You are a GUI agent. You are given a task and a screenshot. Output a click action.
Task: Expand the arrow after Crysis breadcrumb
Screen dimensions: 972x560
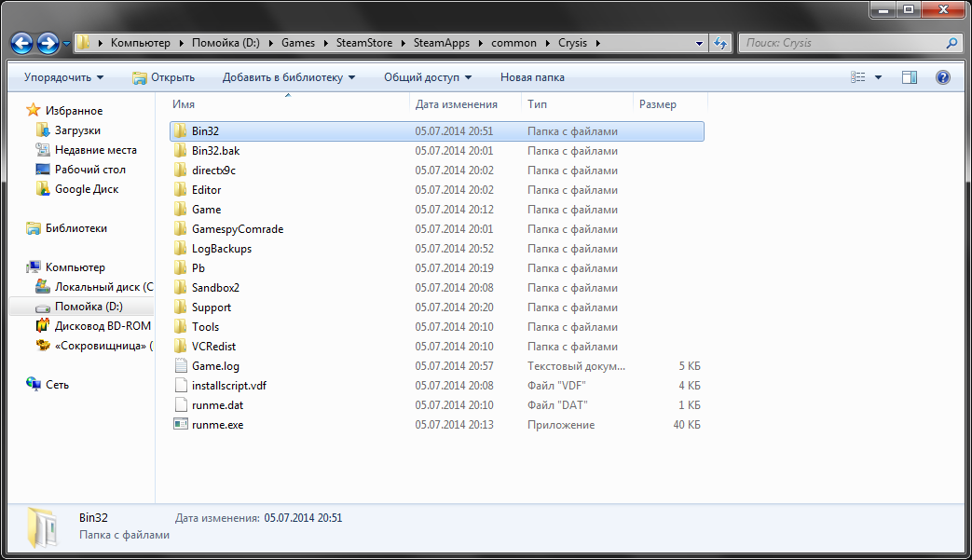point(597,44)
